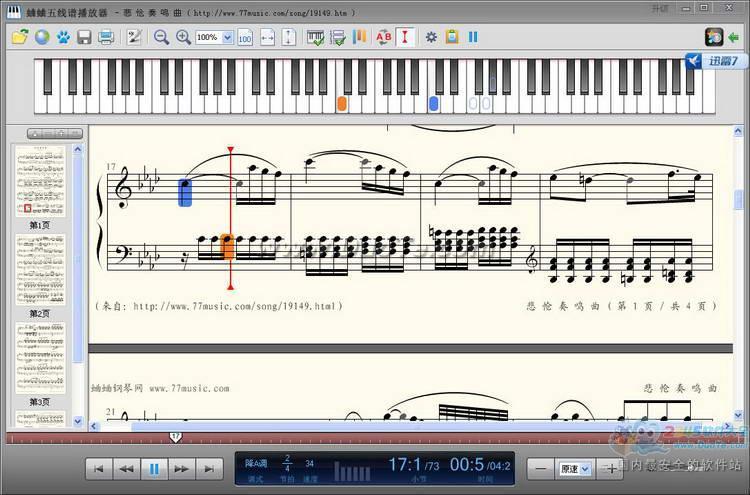Rewind playback
Screen dimensions: 750x495
click(x=126, y=469)
